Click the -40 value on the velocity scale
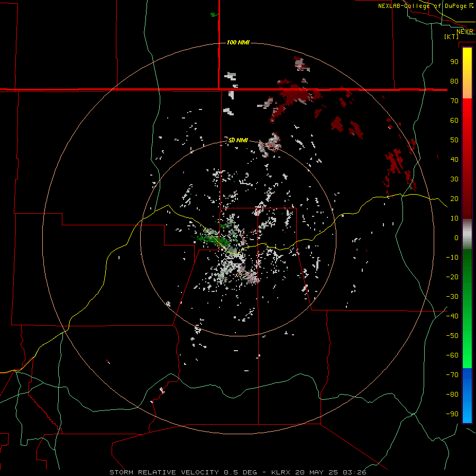 coord(452,316)
